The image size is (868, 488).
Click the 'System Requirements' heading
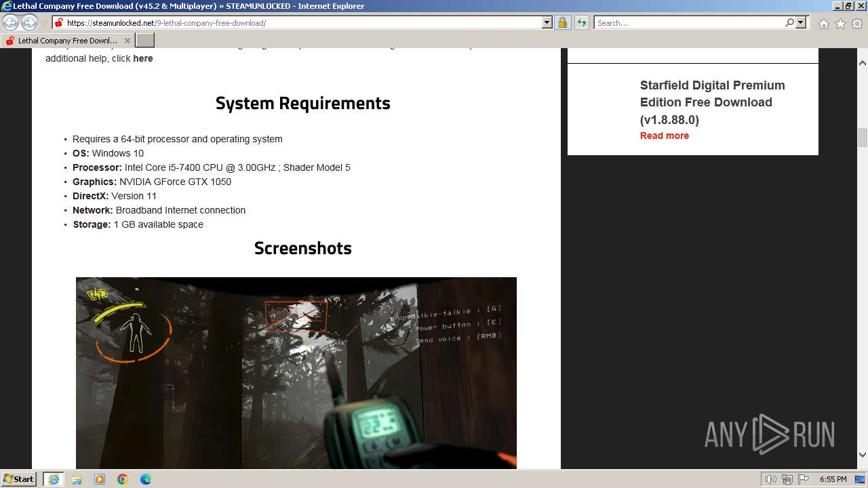pyautogui.click(x=303, y=103)
